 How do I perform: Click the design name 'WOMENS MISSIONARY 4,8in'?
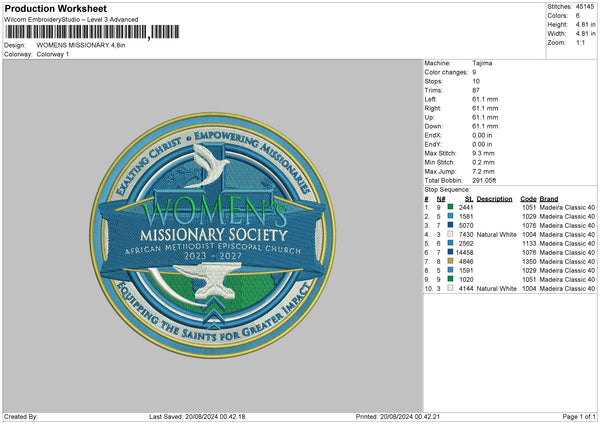pos(81,45)
